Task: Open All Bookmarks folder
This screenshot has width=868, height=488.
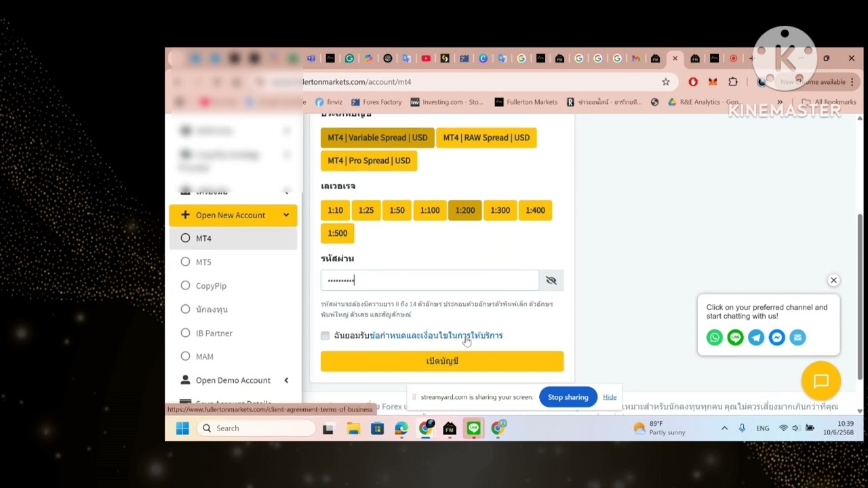Action: tap(829, 102)
